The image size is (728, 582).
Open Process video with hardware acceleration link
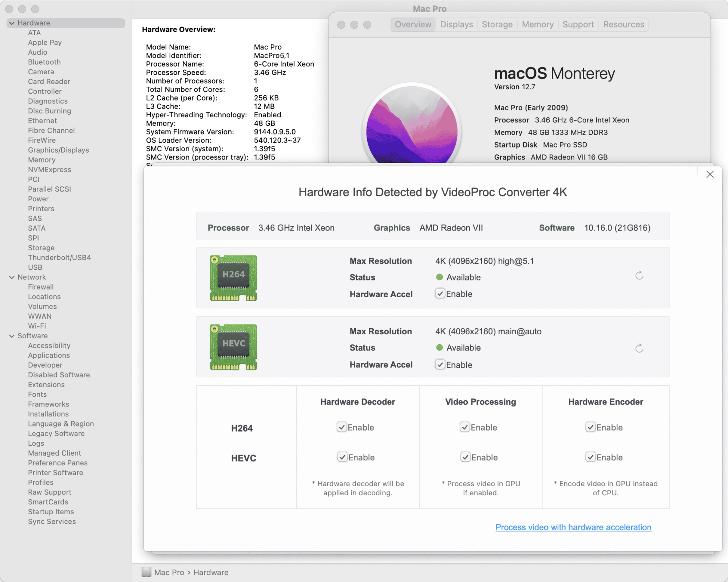point(573,527)
